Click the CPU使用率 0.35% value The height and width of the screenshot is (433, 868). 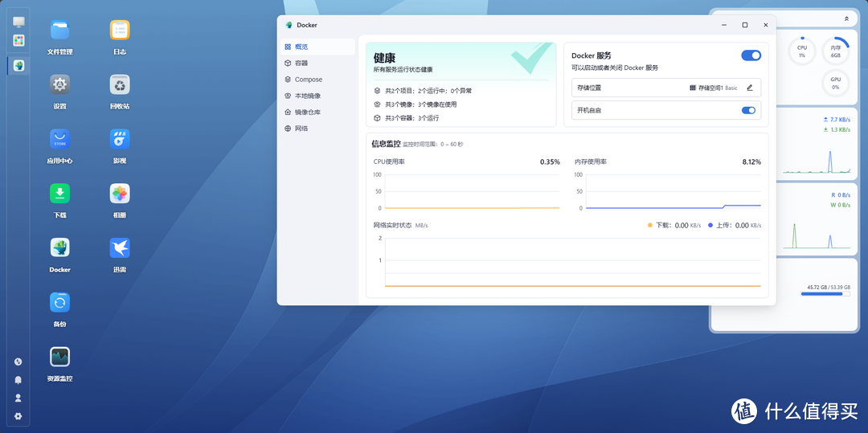(x=550, y=162)
